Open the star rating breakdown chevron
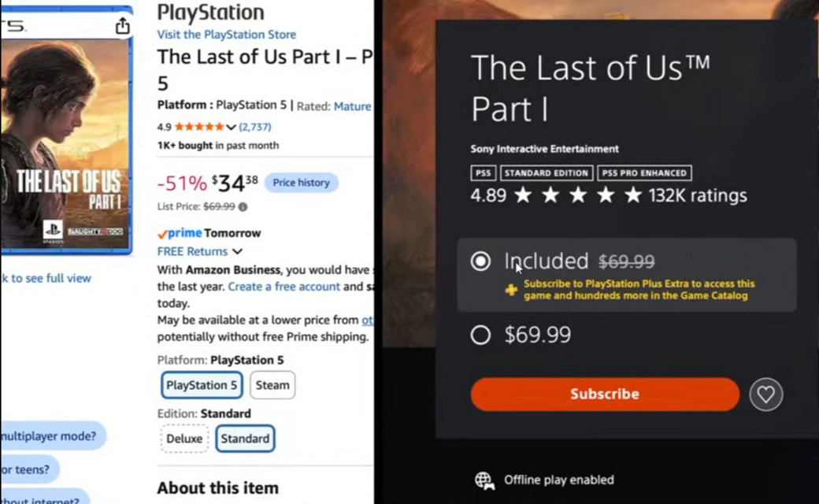 231,128
